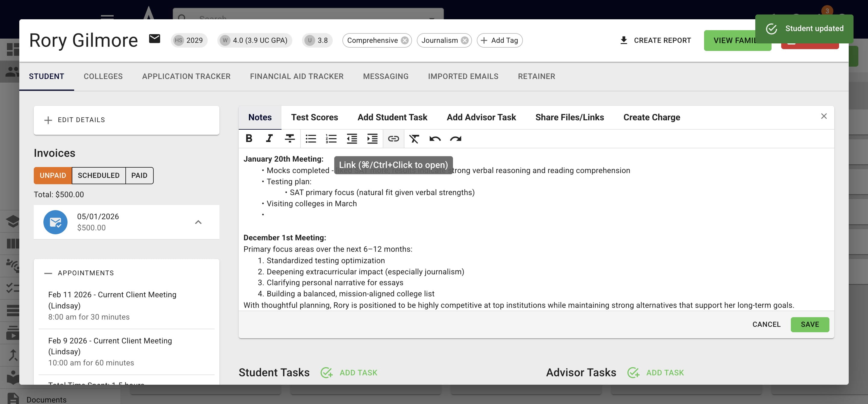868x404 pixels.
Task: Select the PAID invoices filter
Action: (140, 175)
